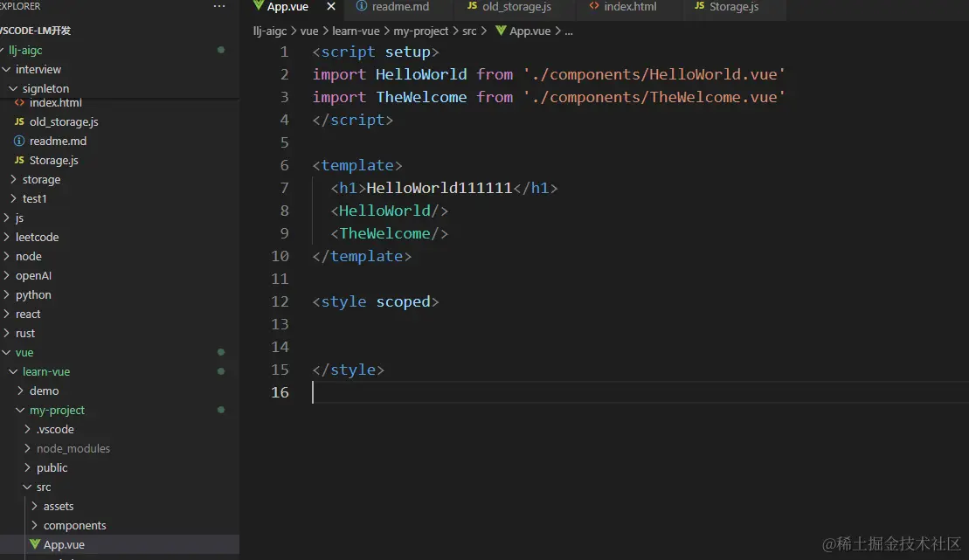Click src in the breadcrumb path
969x560 pixels.
point(469,31)
